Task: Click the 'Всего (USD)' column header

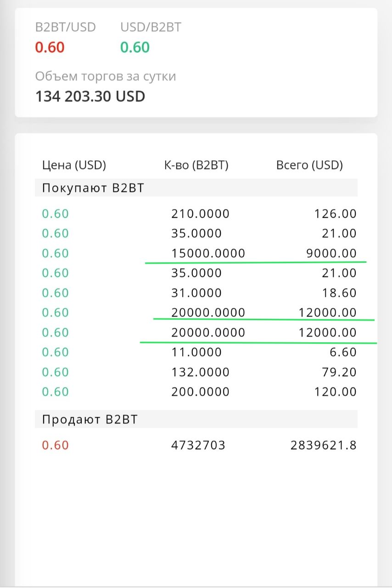Action: pos(309,165)
